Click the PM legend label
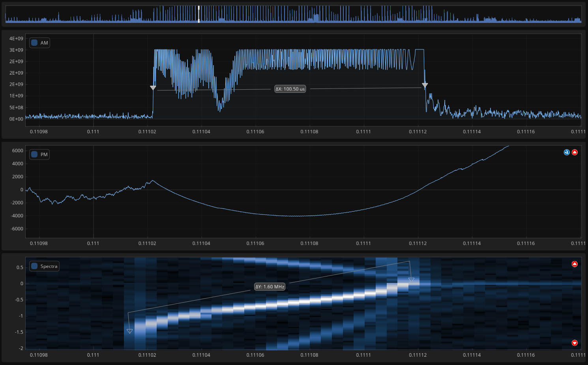588x365 pixels. point(44,154)
